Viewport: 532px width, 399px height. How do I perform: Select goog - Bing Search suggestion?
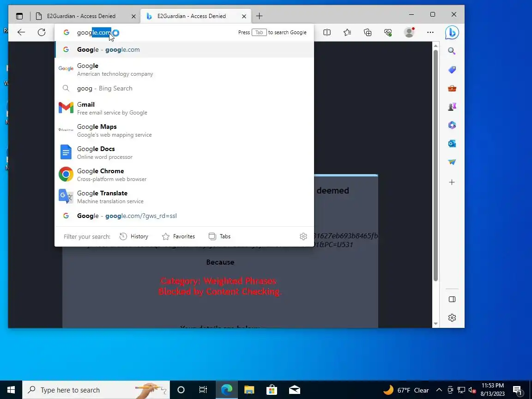point(184,88)
